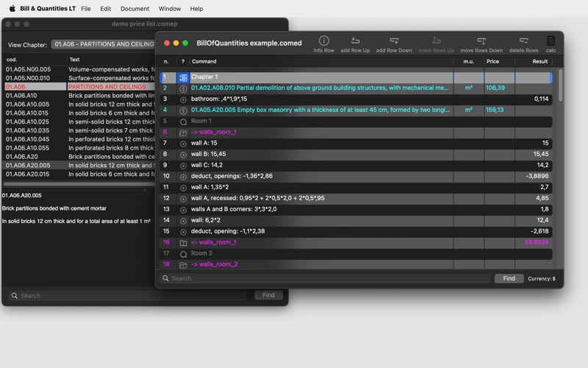
Task: Click the plus icon in wall A: 15 row
Action: click(x=183, y=144)
